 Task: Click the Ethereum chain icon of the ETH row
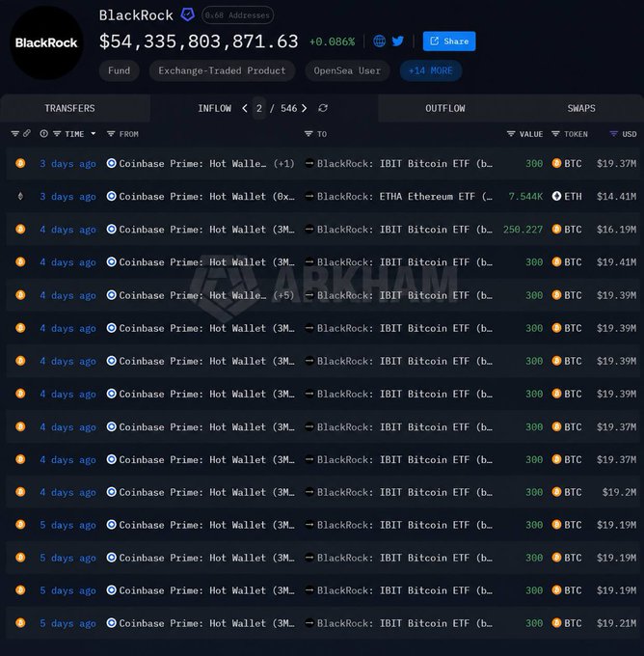click(20, 196)
